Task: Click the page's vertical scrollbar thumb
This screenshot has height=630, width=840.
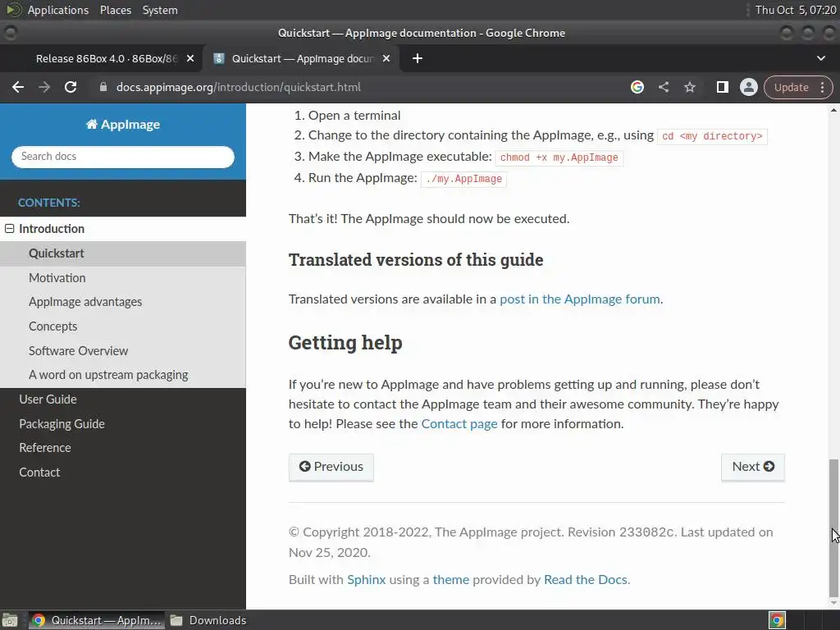Action: pos(833,527)
